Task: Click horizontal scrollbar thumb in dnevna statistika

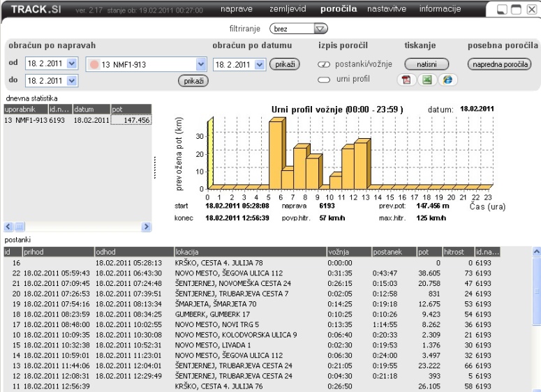Action: pyautogui.click(x=20, y=227)
